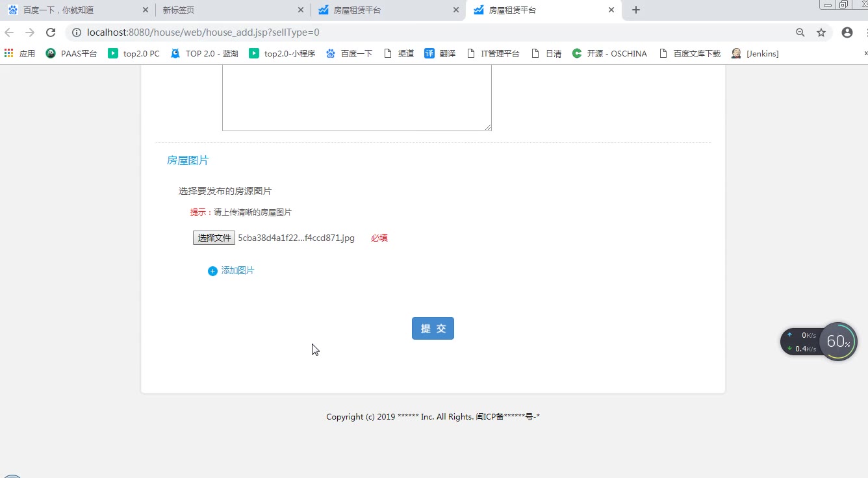The width and height of the screenshot is (868, 478).
Task: Open the zoom magnifier icon in address bar
Action: pyautogui.click(x=800, y=32)
